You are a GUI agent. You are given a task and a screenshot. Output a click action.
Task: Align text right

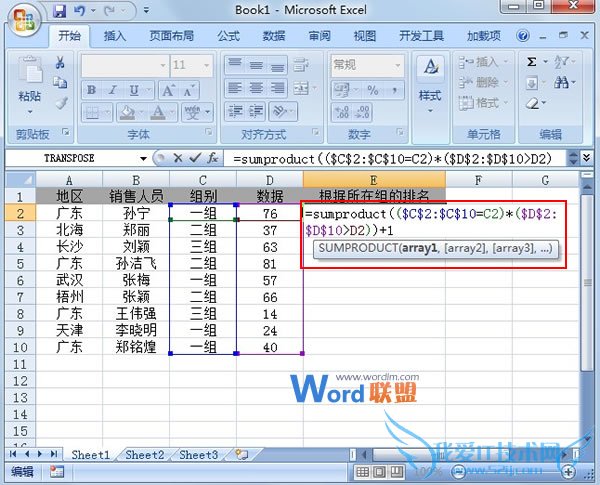277,88
